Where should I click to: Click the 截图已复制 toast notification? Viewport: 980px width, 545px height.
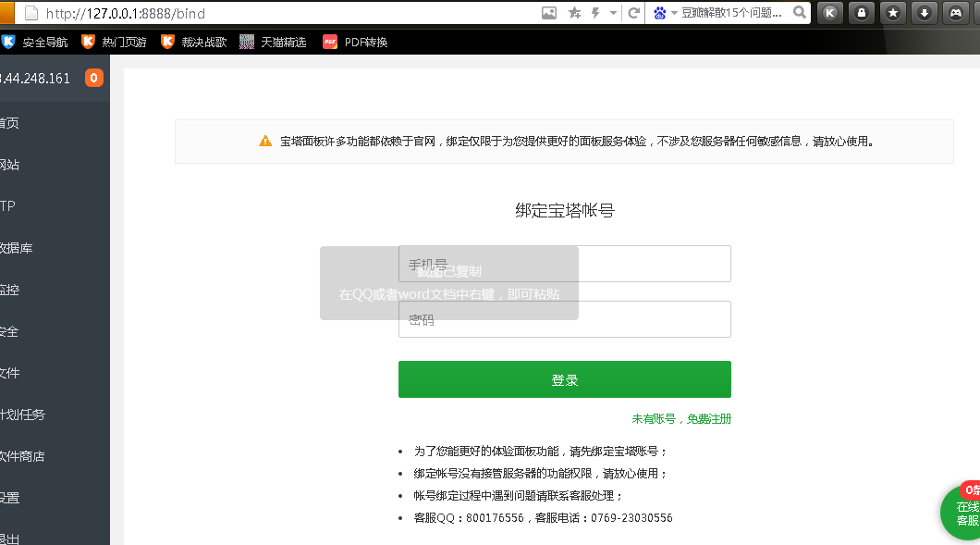point(448,283)
